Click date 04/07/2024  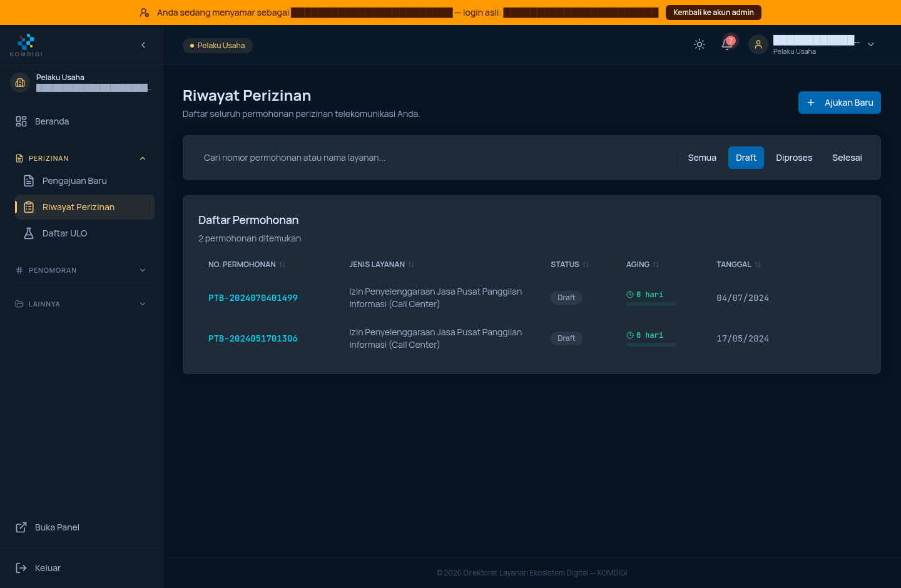point(743,298)
